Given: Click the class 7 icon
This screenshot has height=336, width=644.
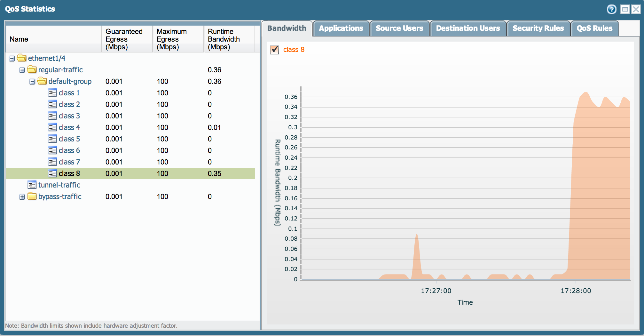Looking at the screenshot, I should click(53, 162).
